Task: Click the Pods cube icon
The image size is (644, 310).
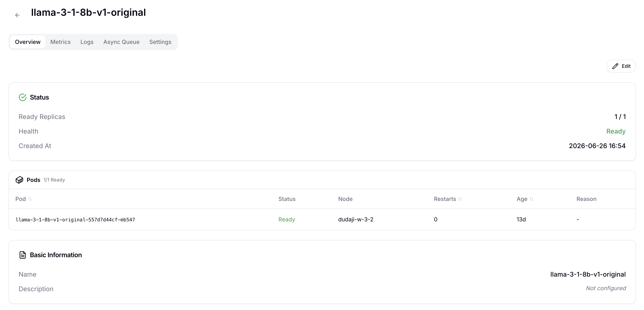Action: 19,180
